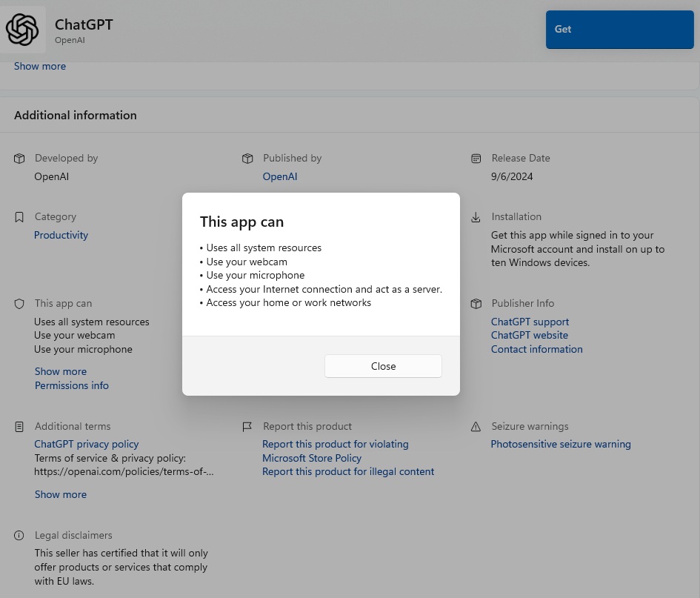Click the calendar icon beside Release Date
Viewport: 700px width, 598px height.
476,159
